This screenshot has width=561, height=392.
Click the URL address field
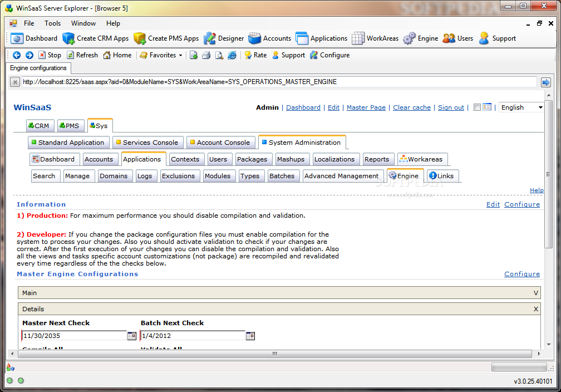click(x=279, y=82)
